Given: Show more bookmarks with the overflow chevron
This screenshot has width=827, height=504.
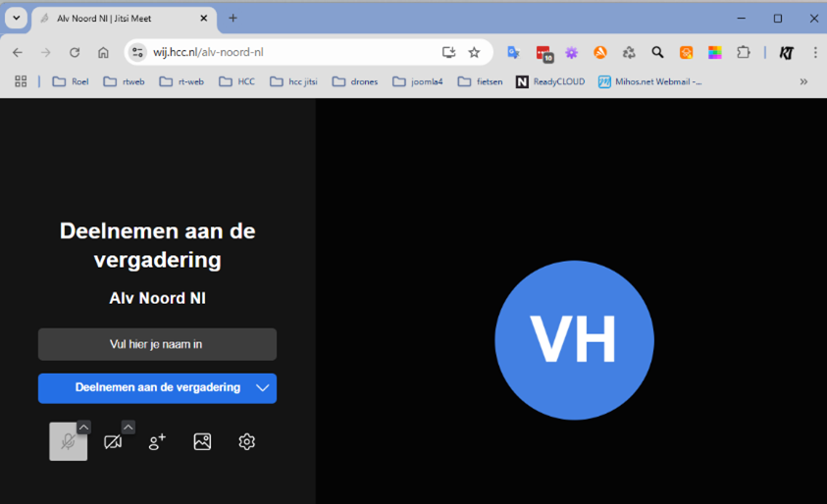Looking at the screenshot, I should [x=803, y=81].
